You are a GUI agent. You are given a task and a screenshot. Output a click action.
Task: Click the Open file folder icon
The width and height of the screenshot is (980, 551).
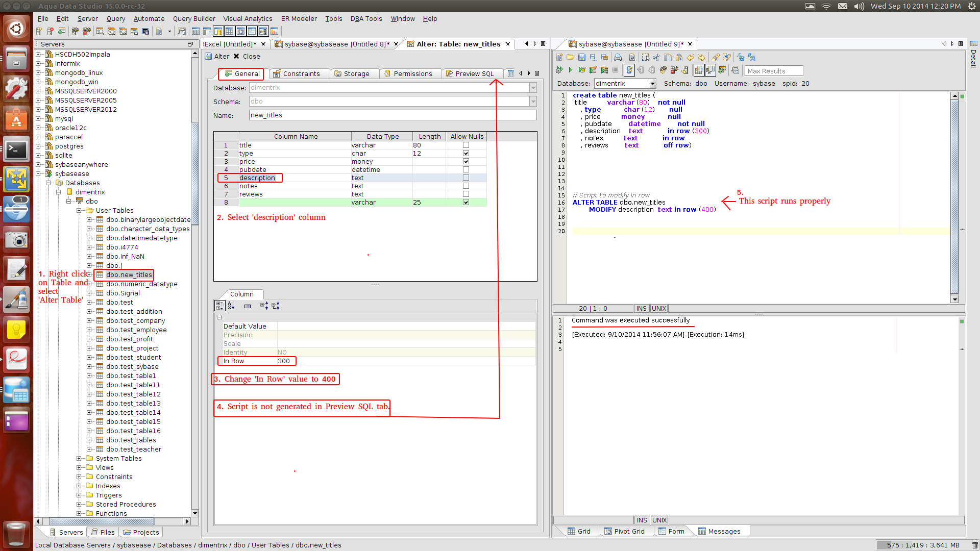(570, 58)
